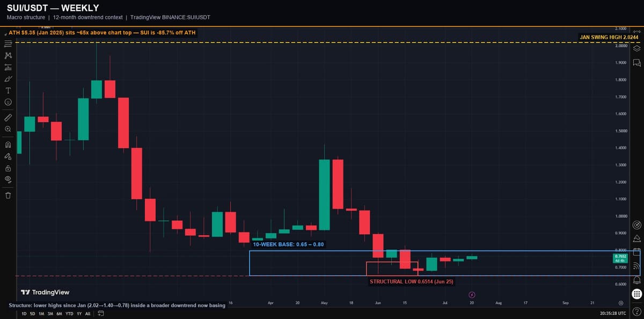Click the lightning bolt event marker on time axis

(472, 294)
